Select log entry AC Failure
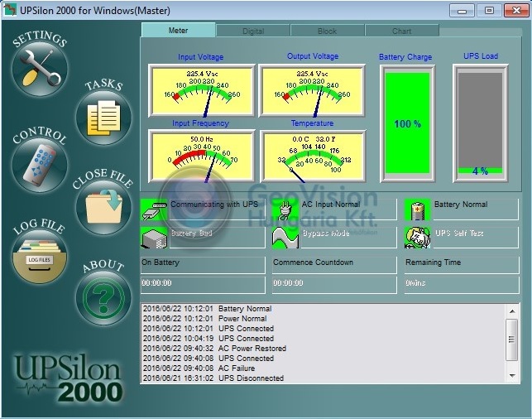532x419 pixels. (x=199, y=368)
